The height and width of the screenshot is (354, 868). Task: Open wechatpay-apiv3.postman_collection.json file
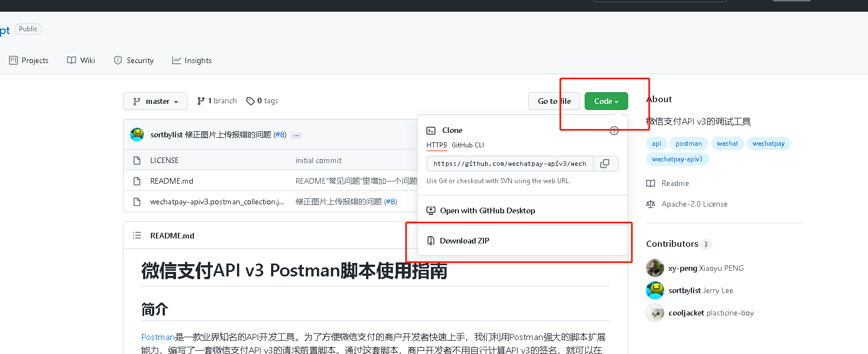(x=217, y=202)
